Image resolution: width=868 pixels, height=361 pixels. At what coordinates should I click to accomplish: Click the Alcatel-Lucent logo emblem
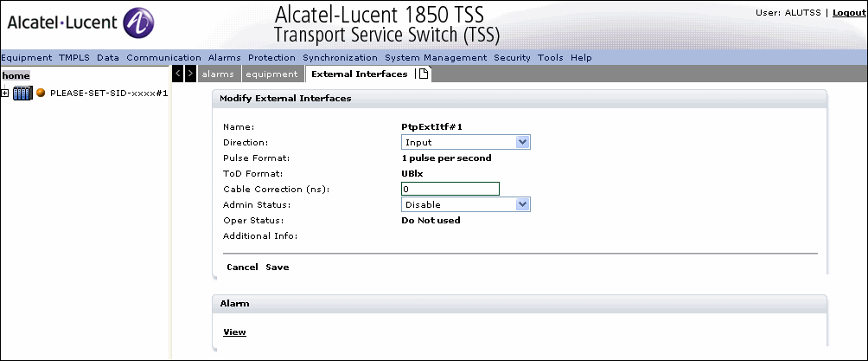pyautogui.click(x=138, y=23)
